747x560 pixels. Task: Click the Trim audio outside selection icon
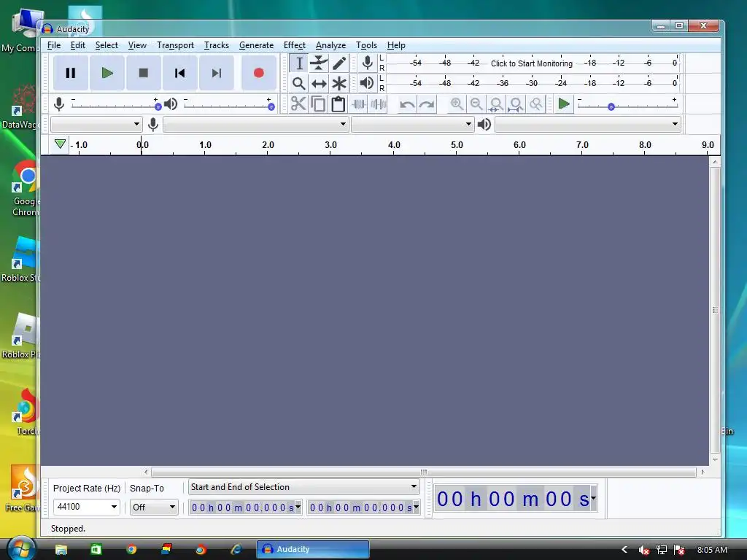click(359, 104)
